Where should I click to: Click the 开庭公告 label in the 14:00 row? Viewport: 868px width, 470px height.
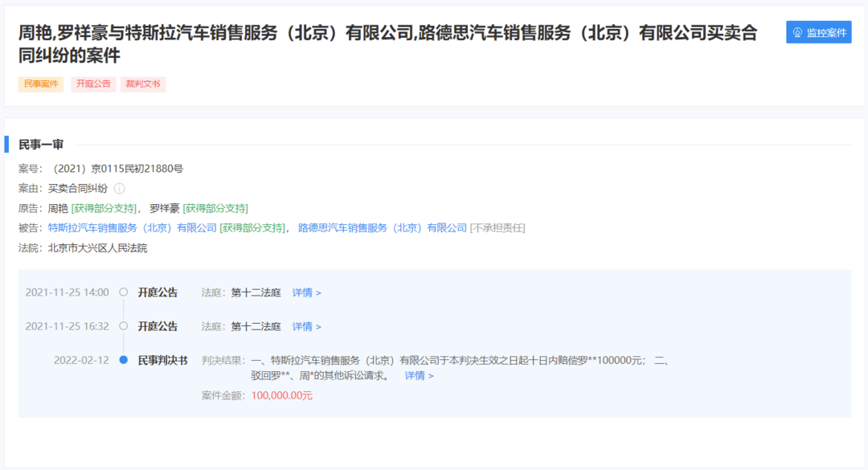coord(158,293)
